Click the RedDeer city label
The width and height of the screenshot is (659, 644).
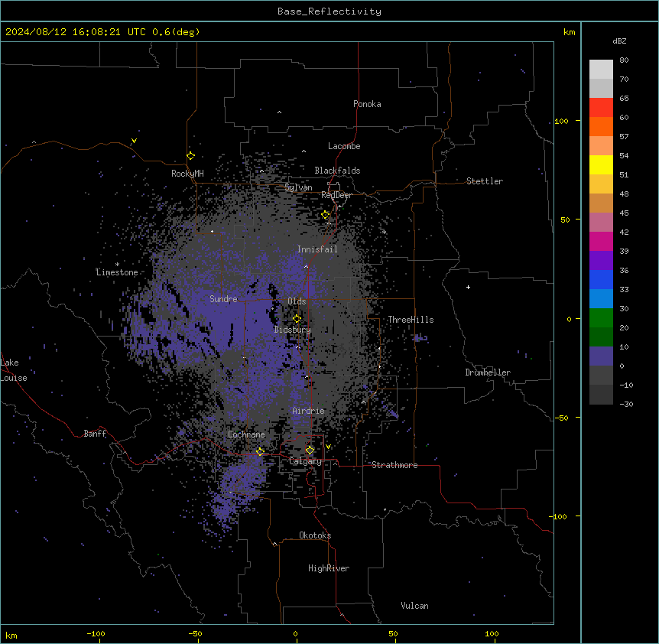[x=336, y=195]
